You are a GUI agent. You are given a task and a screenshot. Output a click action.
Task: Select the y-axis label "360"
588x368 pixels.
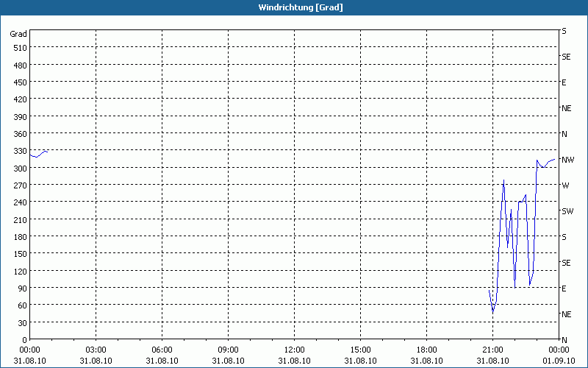tap(21, 134)
